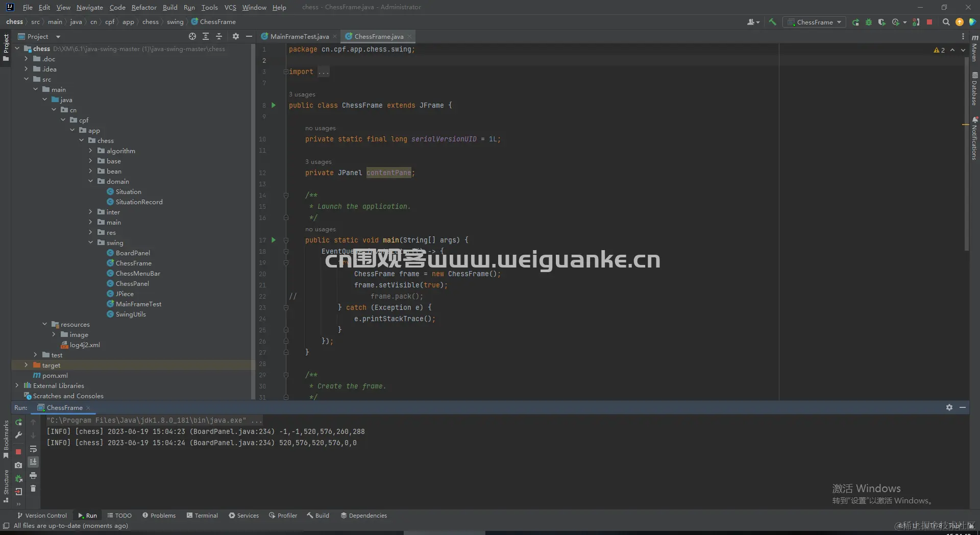Toggle the Database tool window
Screen dimensions: 980x535
[x=974, y=89]
